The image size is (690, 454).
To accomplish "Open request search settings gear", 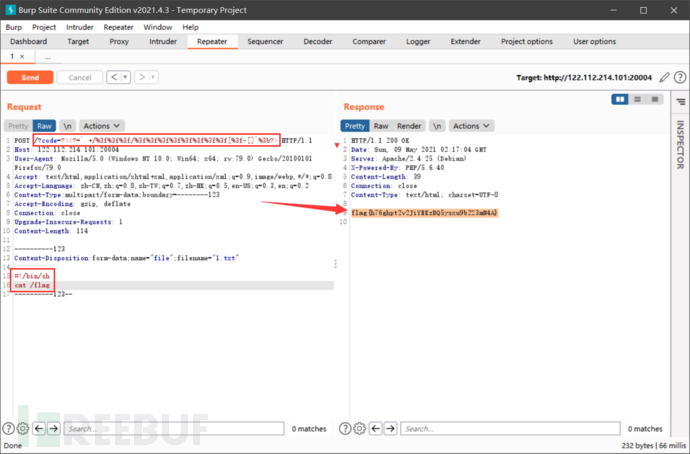I will (x=23, y=428).
